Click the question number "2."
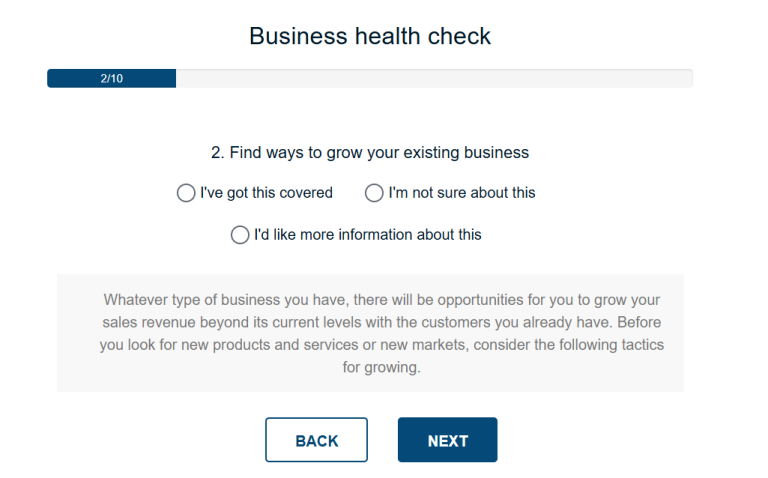Viewport: 768px width, 478px height. click(x=217, y=153)
